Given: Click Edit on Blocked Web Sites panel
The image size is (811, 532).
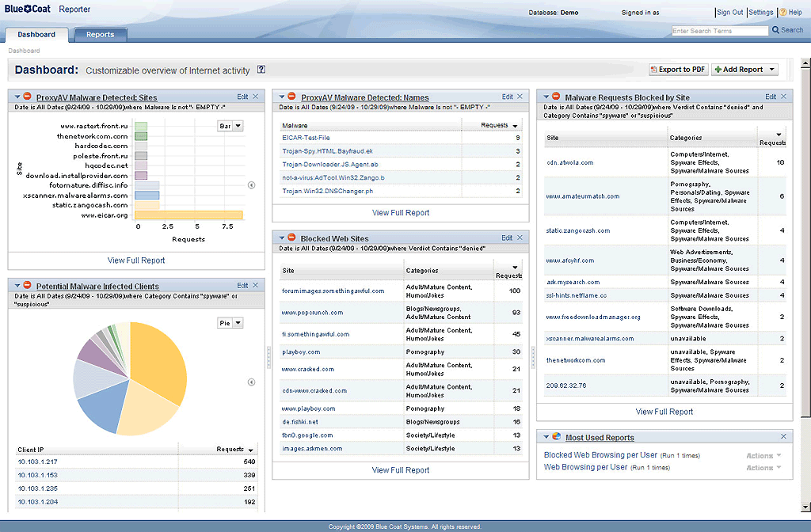Looking at the screenshot, I should coord(507,237).
